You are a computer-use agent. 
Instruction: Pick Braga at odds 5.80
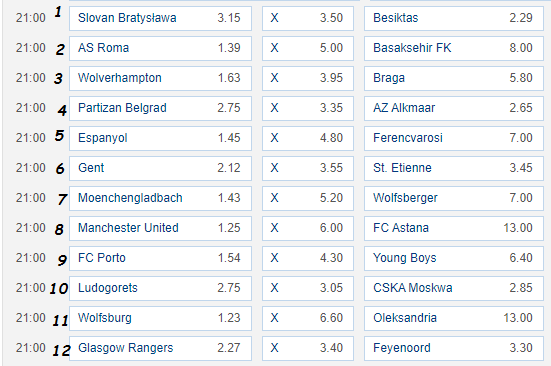pos(454,78)
